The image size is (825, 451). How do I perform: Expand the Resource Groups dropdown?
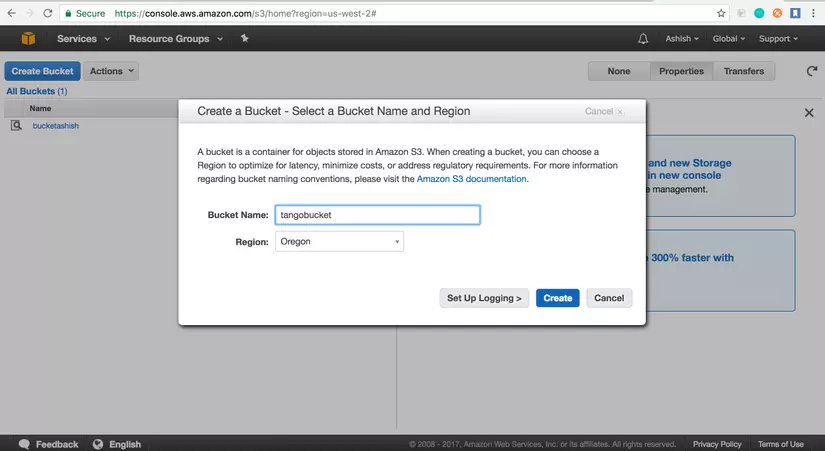pos(176,38)
